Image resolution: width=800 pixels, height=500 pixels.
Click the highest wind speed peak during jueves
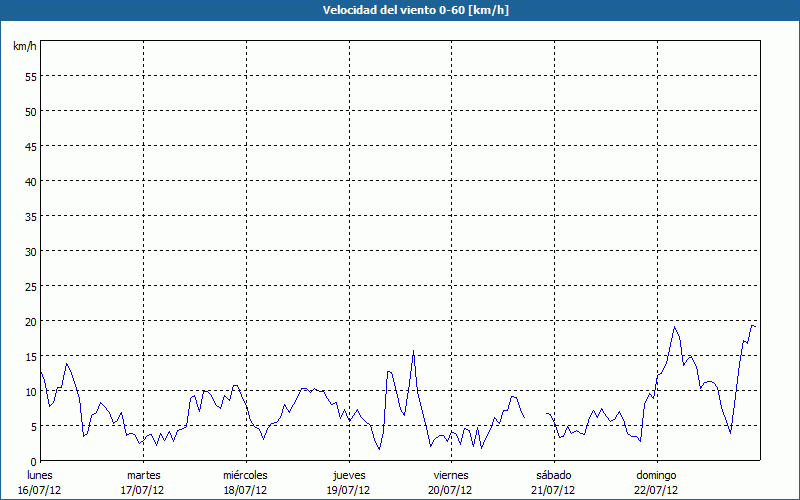tap(413, 351)
